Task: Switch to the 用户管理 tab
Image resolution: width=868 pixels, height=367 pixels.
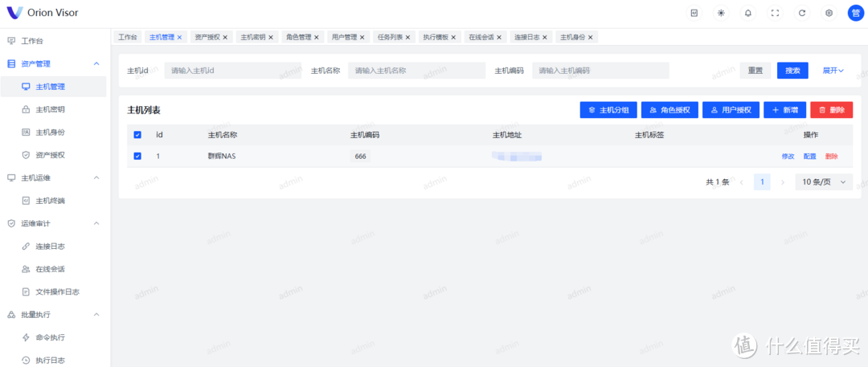Action: coord(344,37)
